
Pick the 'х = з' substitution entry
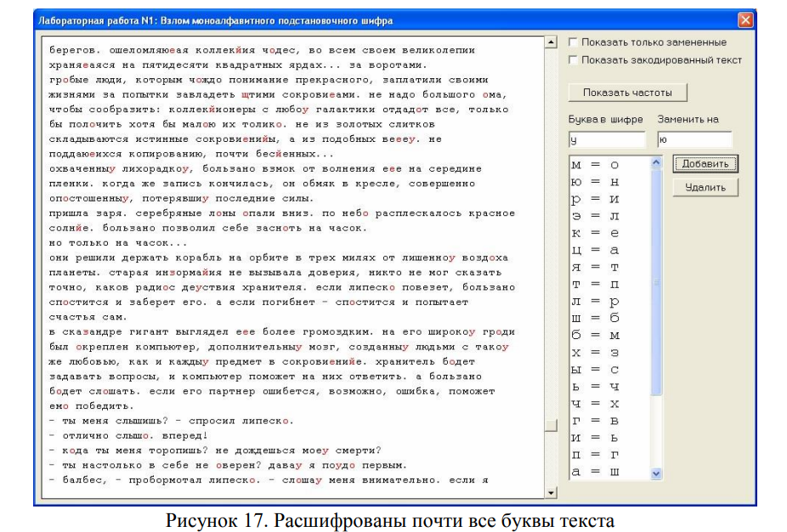point(595,352)
